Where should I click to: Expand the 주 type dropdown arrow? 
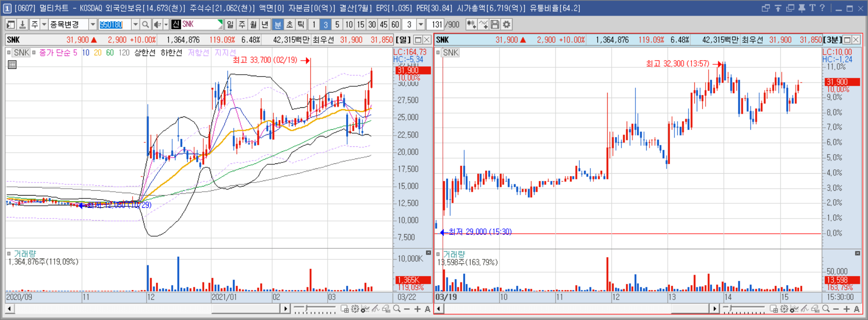tap(44, 24)
